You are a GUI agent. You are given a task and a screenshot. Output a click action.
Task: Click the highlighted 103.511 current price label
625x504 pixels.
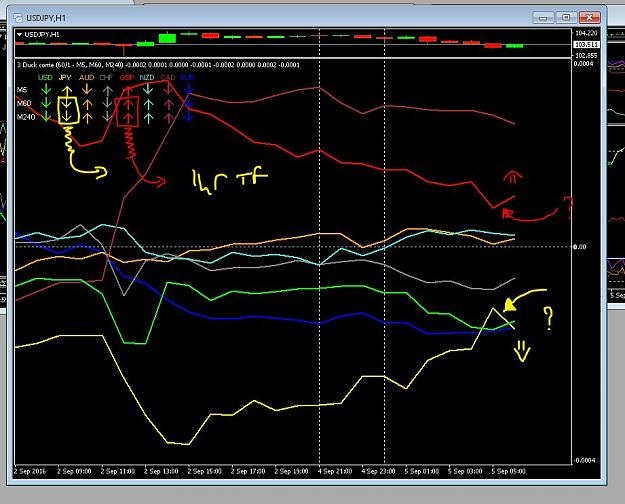pyautogui.click(x=586, y=44)
